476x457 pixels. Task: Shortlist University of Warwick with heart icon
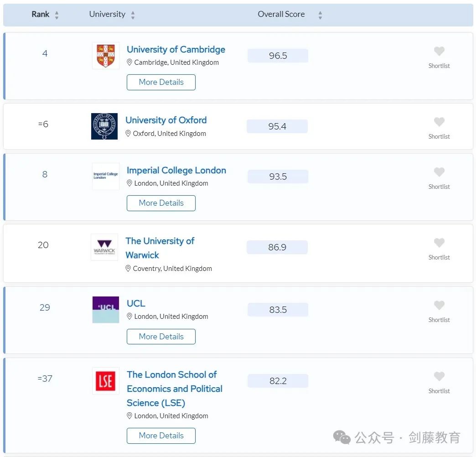pyautogui.click(x=439, y=243)
